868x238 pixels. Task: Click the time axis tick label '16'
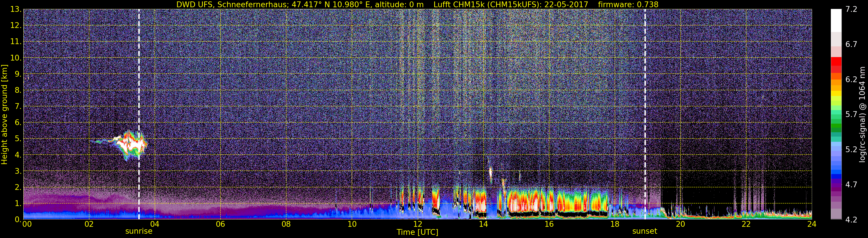(549, 224)
